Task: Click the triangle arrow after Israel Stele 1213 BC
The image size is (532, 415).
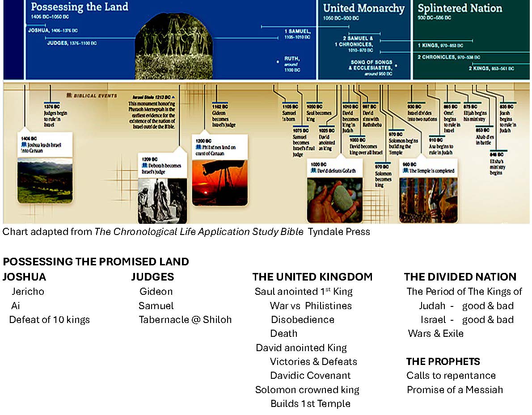Action: [x=173, y=97]
